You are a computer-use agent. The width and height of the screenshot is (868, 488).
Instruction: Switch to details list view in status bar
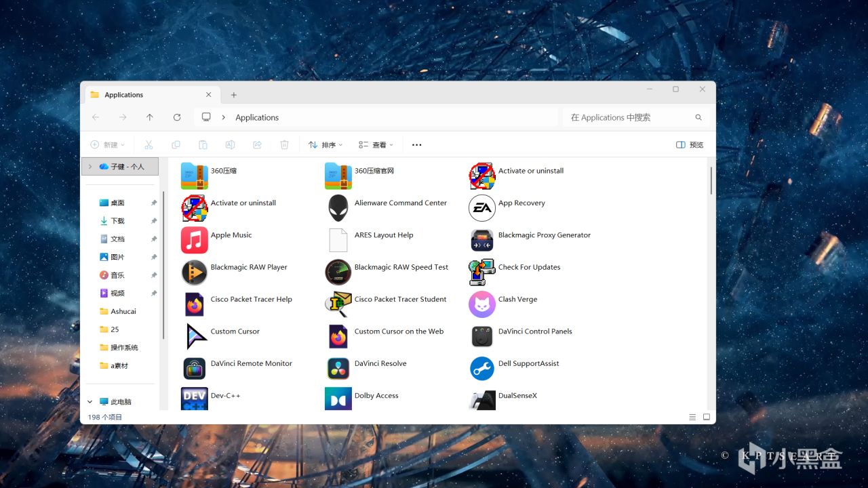pos(692,417)
